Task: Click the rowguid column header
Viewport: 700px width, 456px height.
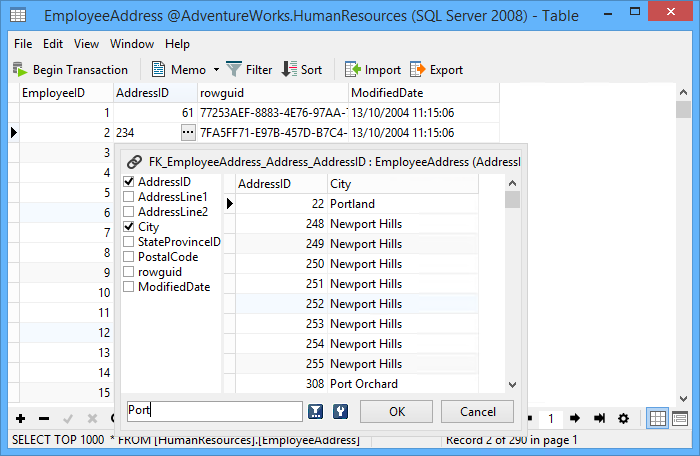Action: click(273, 93)
